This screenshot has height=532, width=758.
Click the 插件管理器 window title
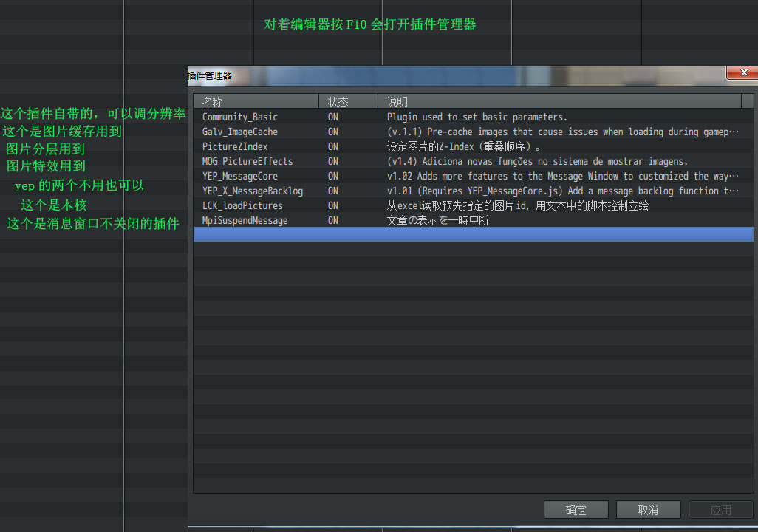pyautogui.click(x=210, y=76)
